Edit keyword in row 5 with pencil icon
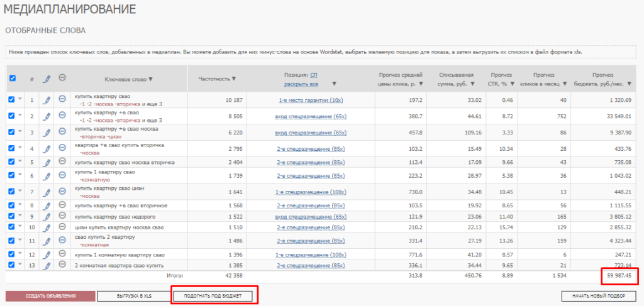The height and width of the screenshot is (306, 644). 46,162
